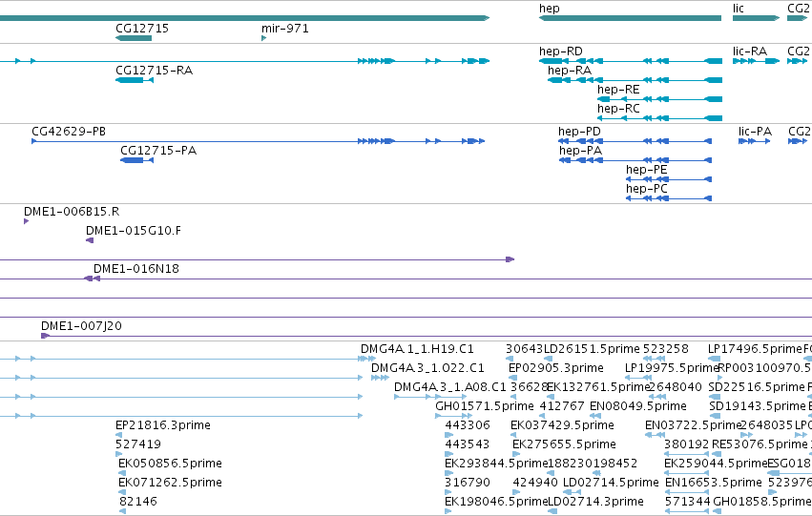The height and width of the screenshot is (516, 812).
Task: Click EST label 82146
Action: pos(138,502)
